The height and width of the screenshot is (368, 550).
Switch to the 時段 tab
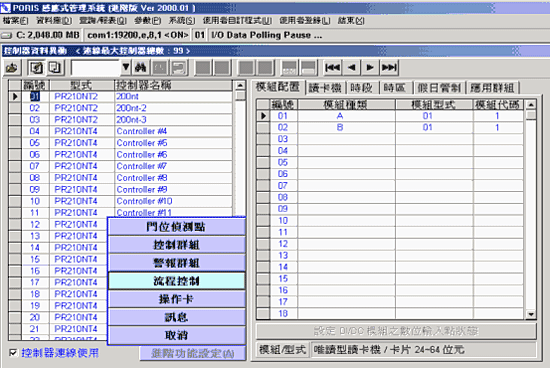(362, 88)
